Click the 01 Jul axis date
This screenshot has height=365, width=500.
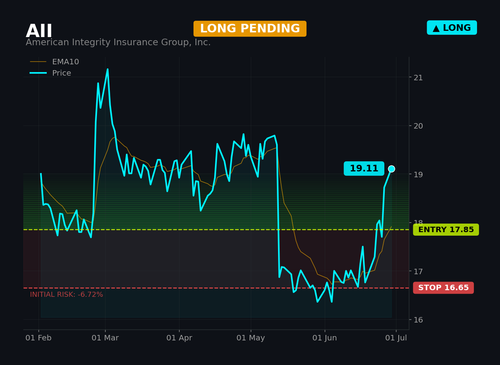396,338
